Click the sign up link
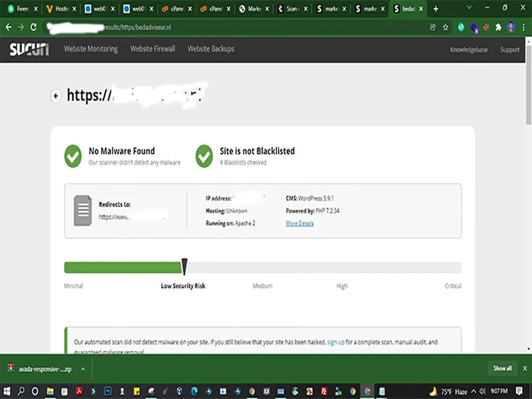The width and height of the screenshot is (532, 399). coord(336,342)
